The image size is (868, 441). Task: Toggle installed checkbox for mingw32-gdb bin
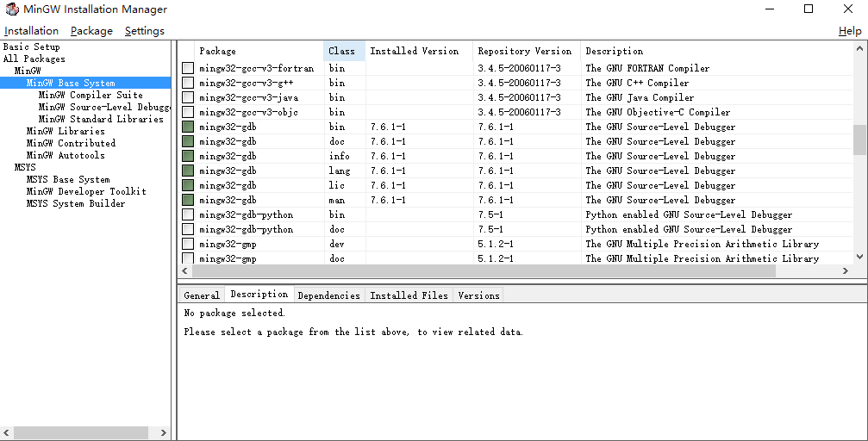click(x=188, y=127)
